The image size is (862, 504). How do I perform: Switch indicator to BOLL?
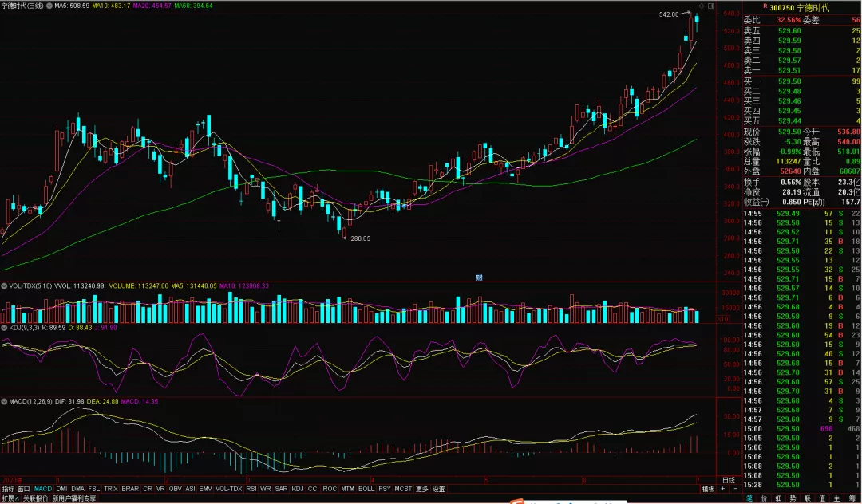(366, 489)
